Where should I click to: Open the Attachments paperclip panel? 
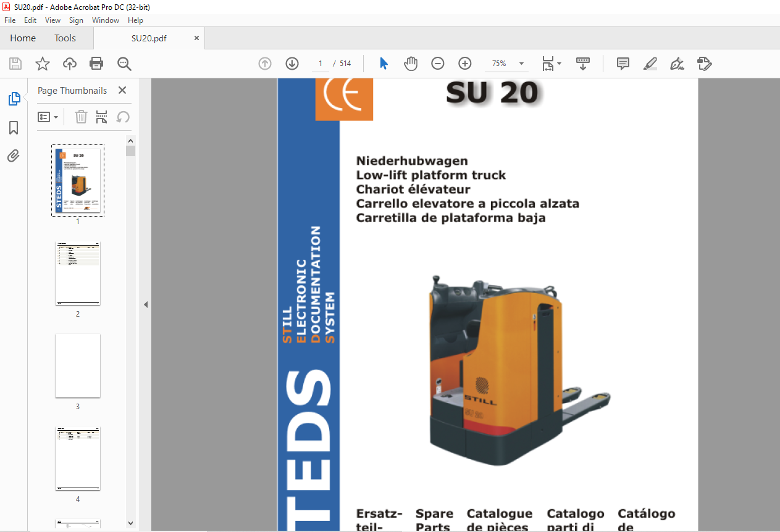[14, 156]
